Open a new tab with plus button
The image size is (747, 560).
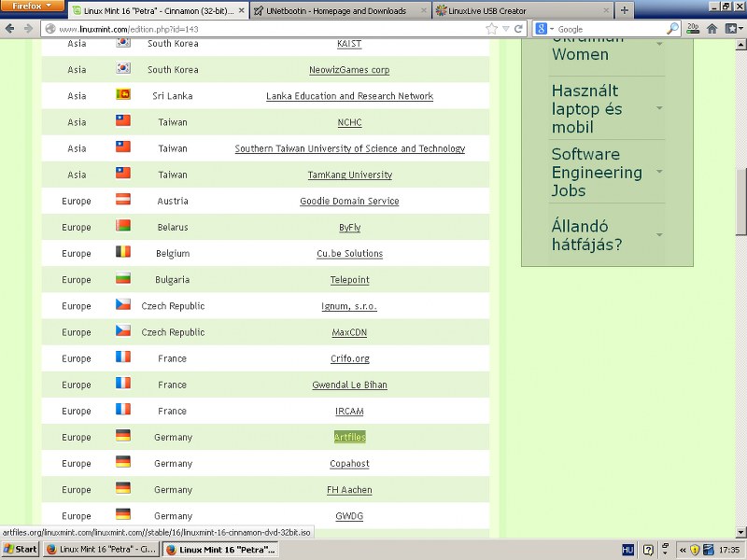(625, 10)
